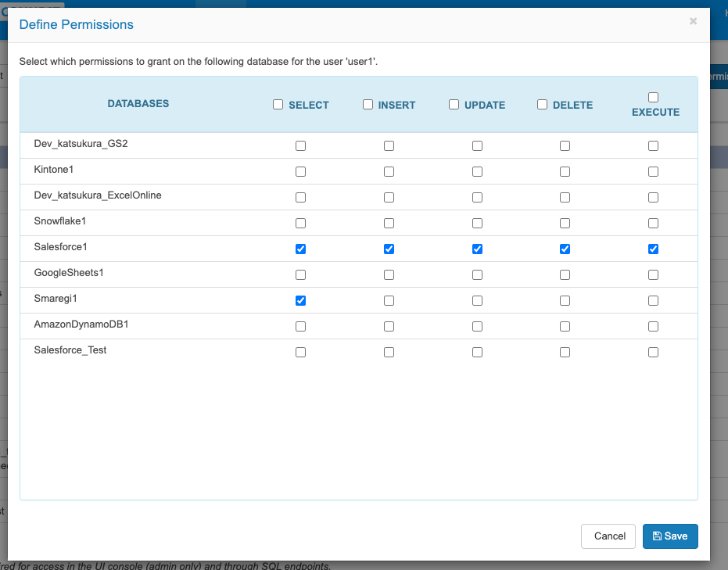
Task: Enable UPDATE permission for Snowflake1
Action: point(477,224)
